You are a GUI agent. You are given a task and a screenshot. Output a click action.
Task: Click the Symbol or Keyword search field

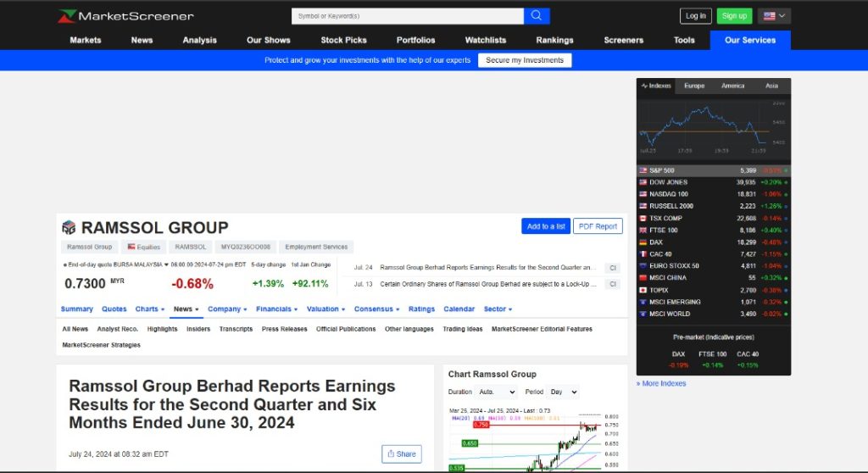click(x=407, y=16)
